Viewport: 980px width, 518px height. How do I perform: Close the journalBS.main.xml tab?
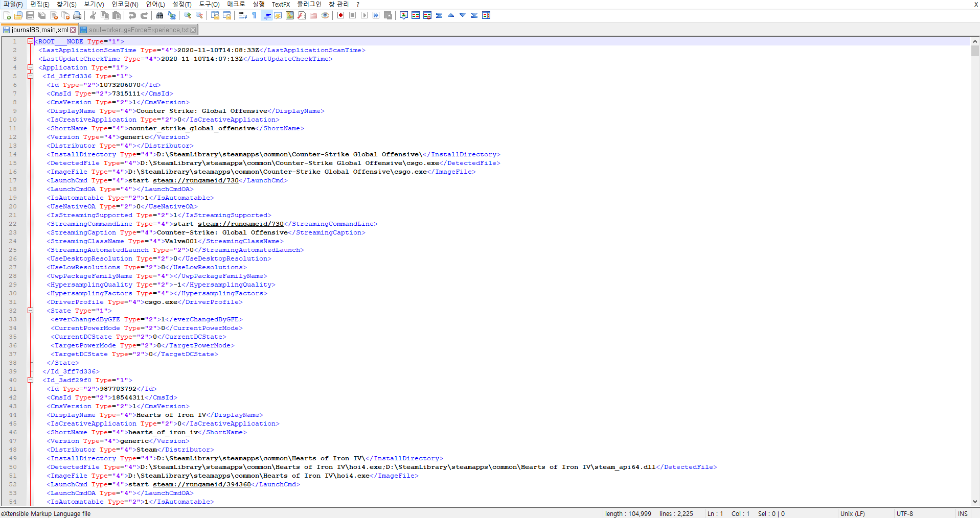pos(73,30)
